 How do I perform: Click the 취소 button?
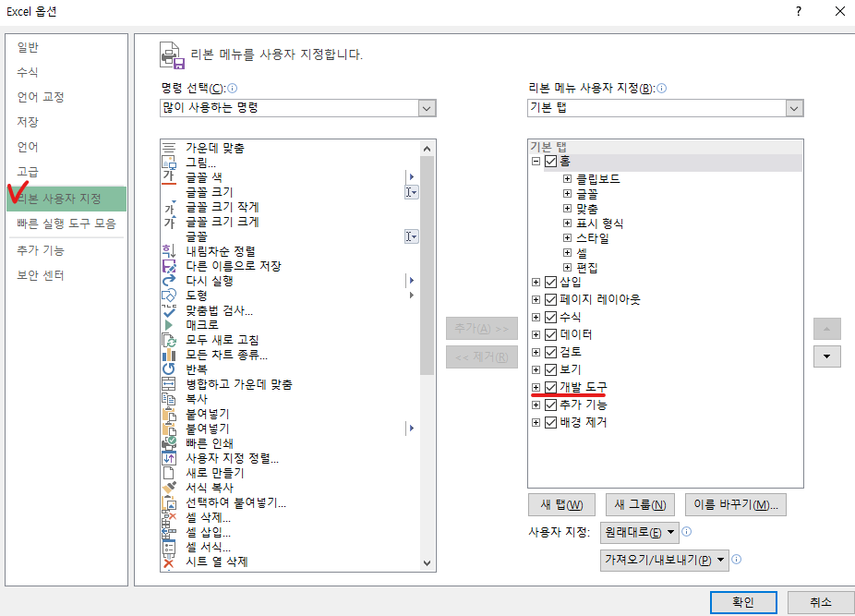click(x=821, y=602)
